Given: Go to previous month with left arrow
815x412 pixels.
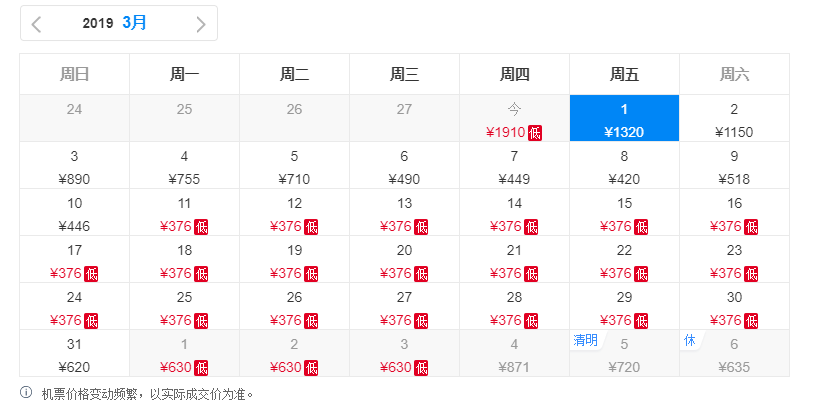Looking at the screenshot, I should (x=36, y=24).
